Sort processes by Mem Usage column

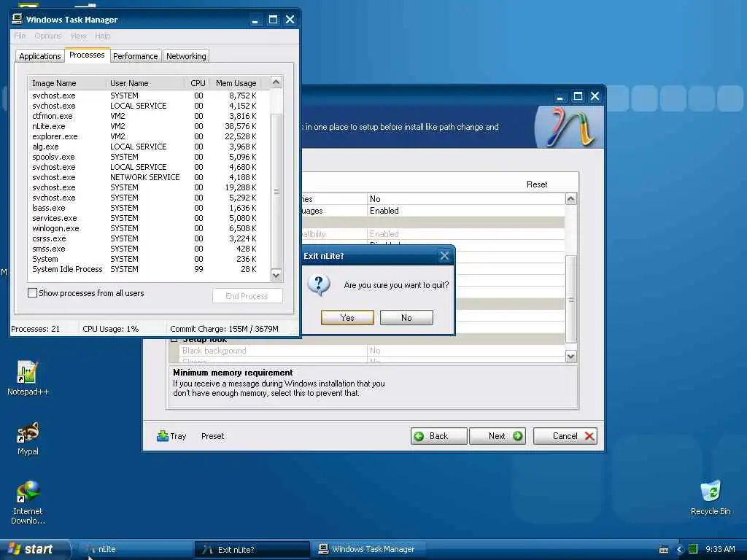pyautogui.click(x=236, y=83)
